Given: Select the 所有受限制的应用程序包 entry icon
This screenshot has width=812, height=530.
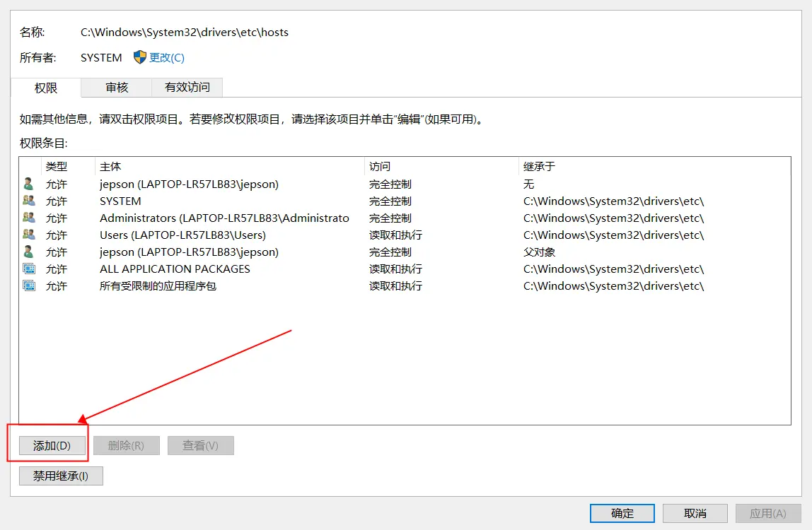Looking at the screenshot, I should (x=28, y=285).
